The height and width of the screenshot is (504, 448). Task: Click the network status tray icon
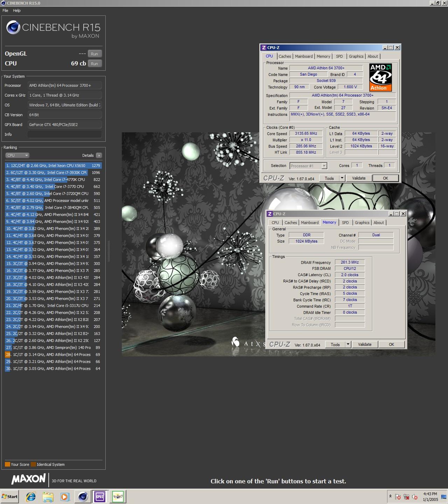[x=406, y=497]
